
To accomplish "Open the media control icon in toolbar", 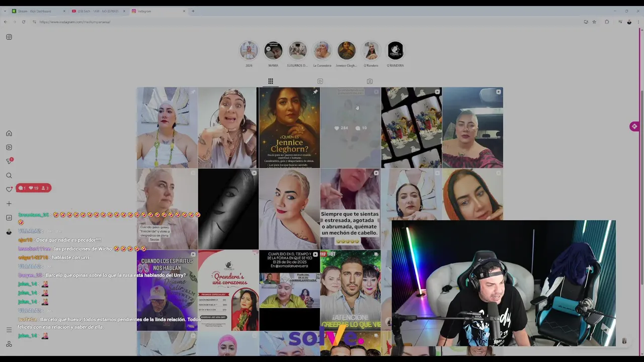I will click(620, 22).
